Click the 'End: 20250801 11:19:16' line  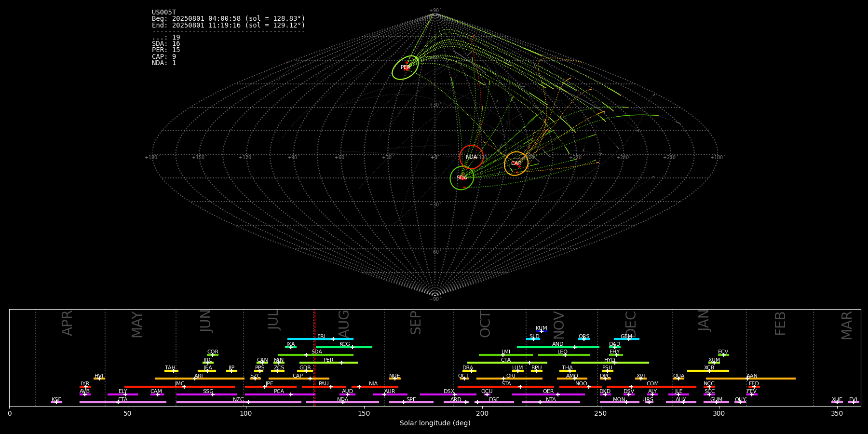[x=229, y=25]
